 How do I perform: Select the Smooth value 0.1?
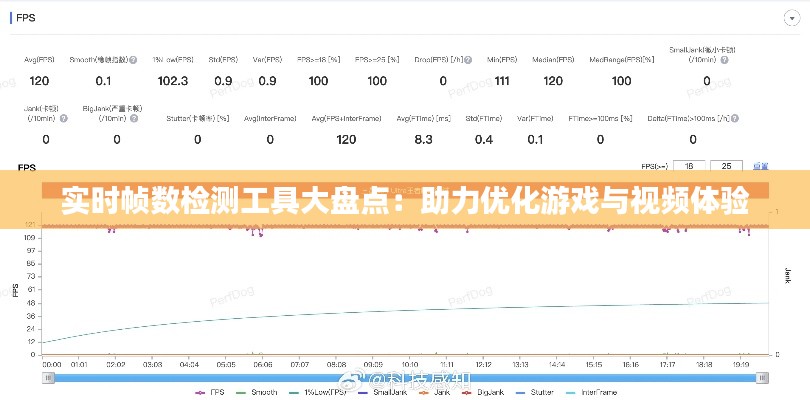[x=103, y=81]
